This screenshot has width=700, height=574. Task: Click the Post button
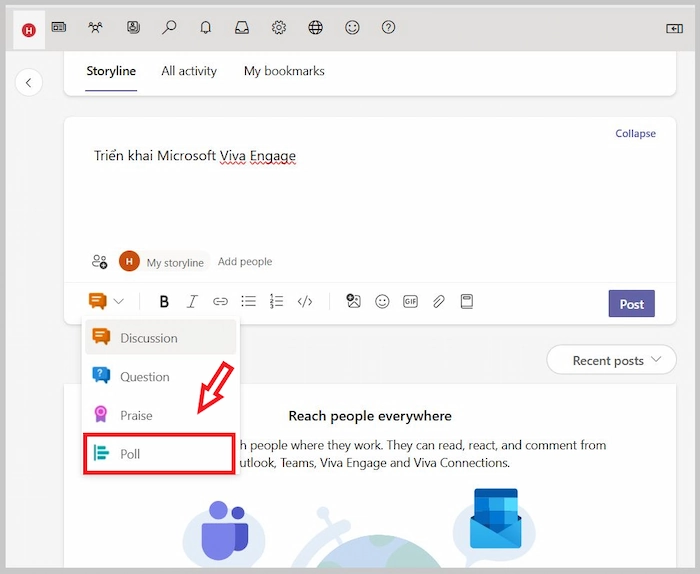coord(632,304)
